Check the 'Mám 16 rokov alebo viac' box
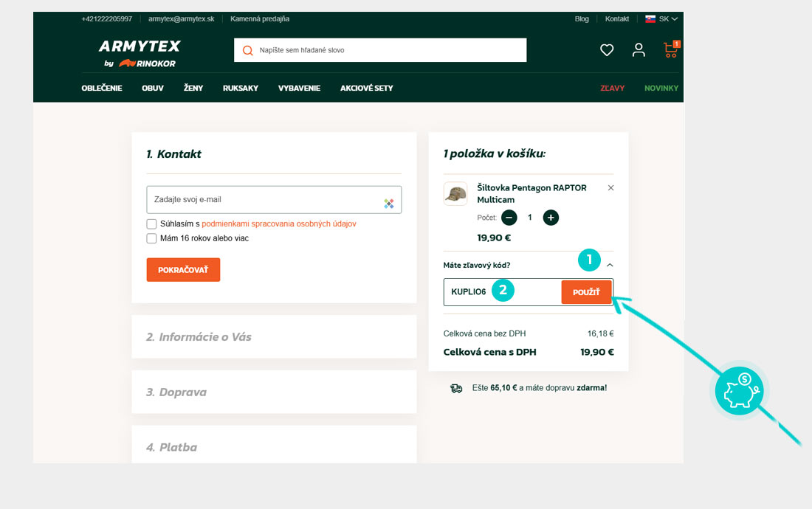The width and height of the screenshot is (812, 509). (x=151, y=238)
